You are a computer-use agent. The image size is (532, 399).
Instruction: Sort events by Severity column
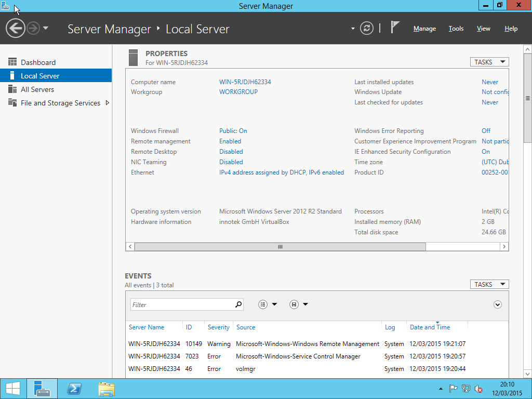pyautogui.click(x=219, y=327)
